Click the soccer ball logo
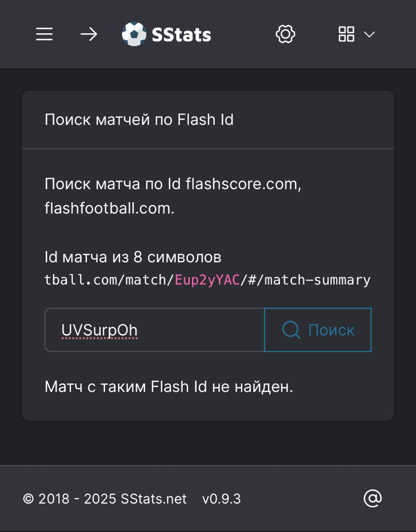416x532 pixels. pyautogui.click(x=134, y=34)
